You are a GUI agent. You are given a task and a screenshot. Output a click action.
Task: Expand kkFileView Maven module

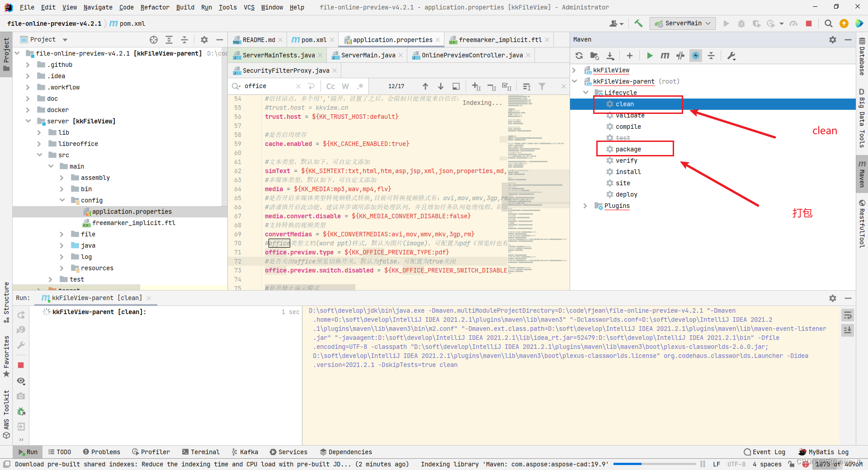click(x=574, y=70)
